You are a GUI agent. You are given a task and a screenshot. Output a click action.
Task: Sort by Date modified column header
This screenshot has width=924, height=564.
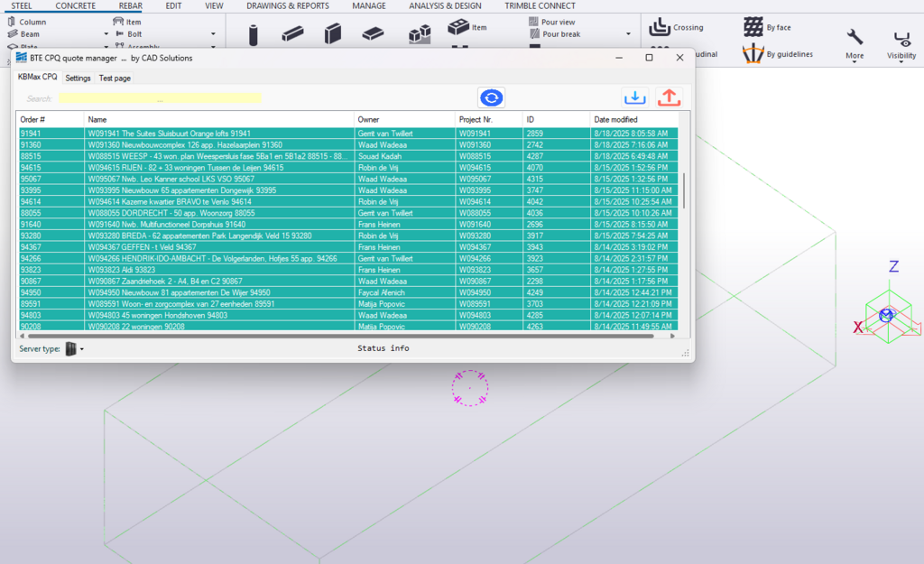[615, 119]
